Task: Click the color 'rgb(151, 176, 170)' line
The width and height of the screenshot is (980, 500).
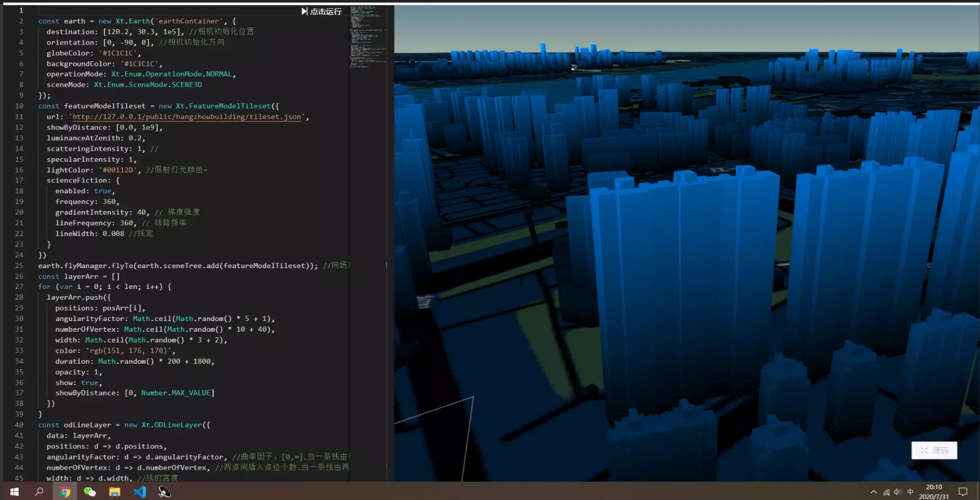Action: (x=115, y=351)
